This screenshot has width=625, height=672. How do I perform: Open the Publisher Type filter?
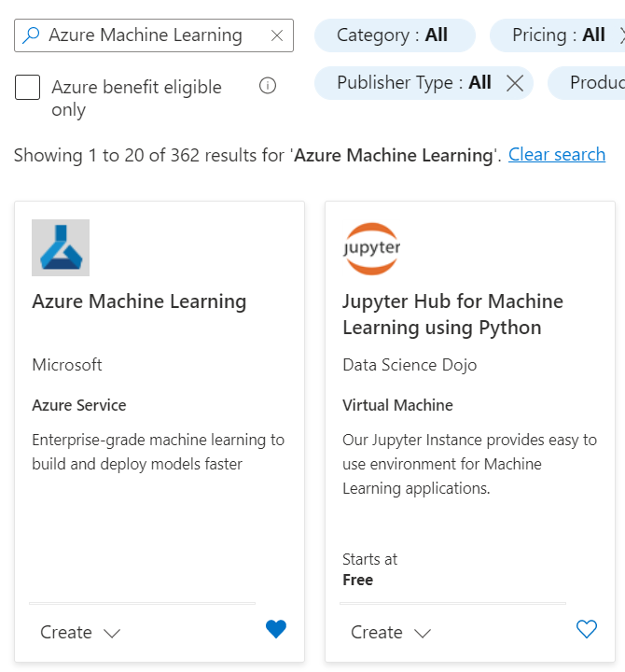click(413, 83)
